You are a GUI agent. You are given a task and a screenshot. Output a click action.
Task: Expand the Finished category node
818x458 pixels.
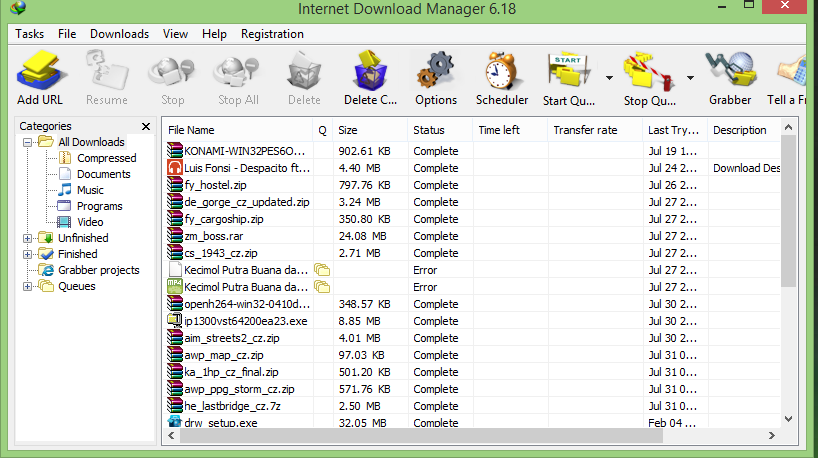(28, 255)
